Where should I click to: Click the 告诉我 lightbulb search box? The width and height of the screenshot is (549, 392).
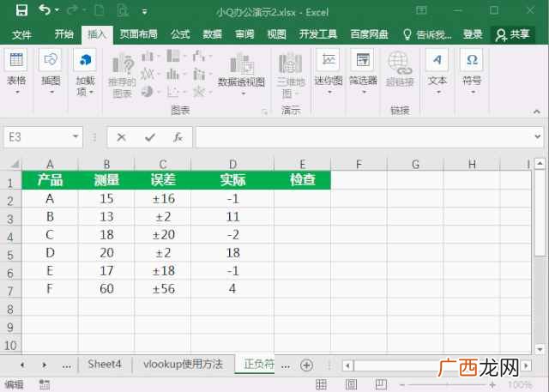pos(427,34)
